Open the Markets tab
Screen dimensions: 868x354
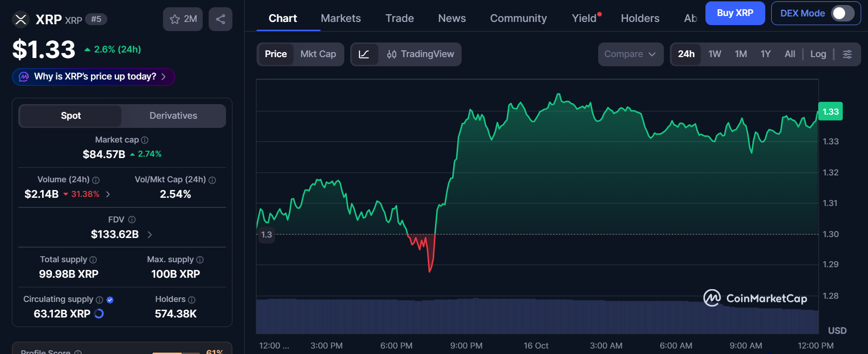(341, 18)
